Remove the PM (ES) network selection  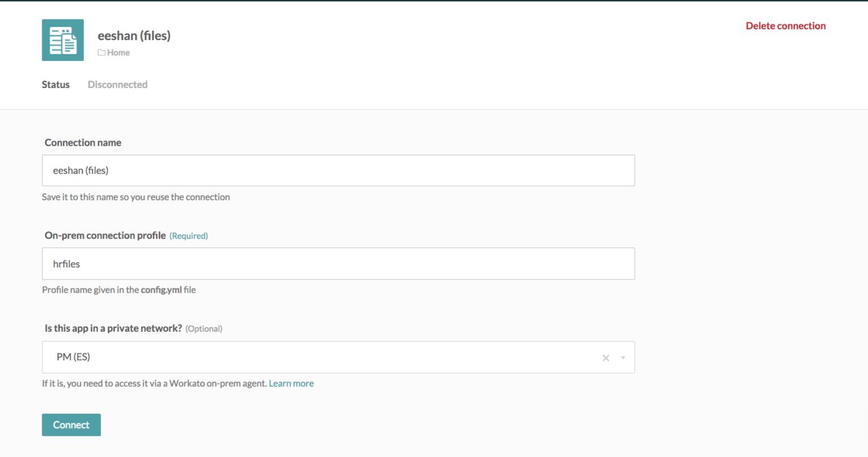pyautogui.click(x=606, y=357)
